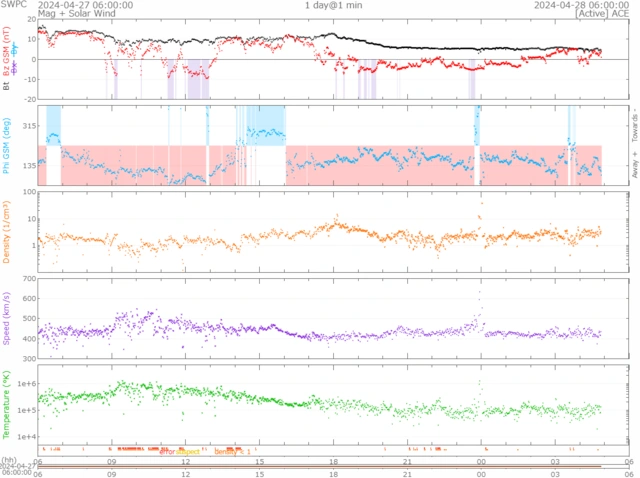The height and width of the screenshot is (478, 640).
Task: Select the Mag + Solar Wind title
Action: [77, 13]
